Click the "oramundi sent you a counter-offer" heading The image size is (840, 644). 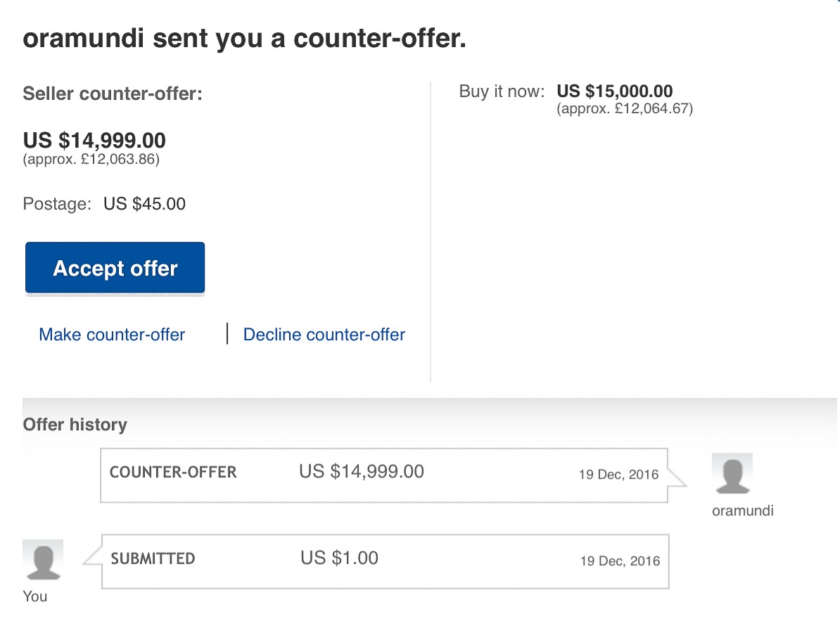pos(244,39)
